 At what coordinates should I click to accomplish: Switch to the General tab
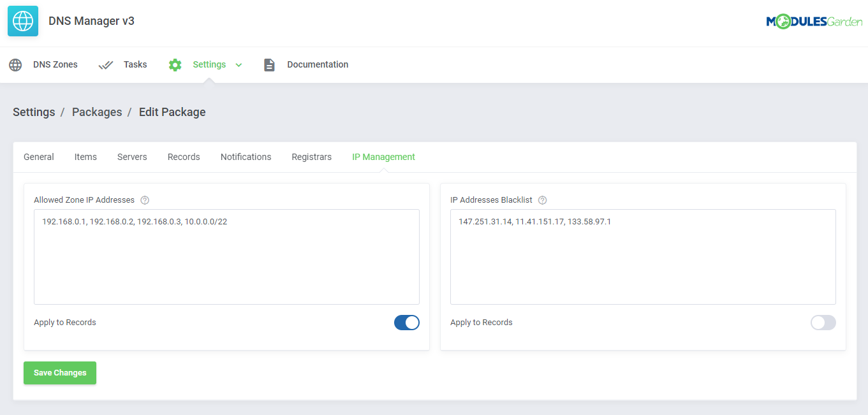pyautogui.click(x=39, y=157)
